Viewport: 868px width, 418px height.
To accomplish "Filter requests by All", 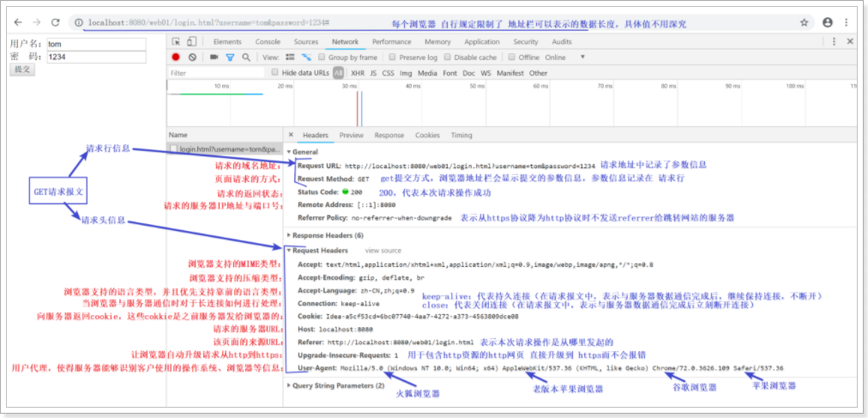I will [338, 72].
